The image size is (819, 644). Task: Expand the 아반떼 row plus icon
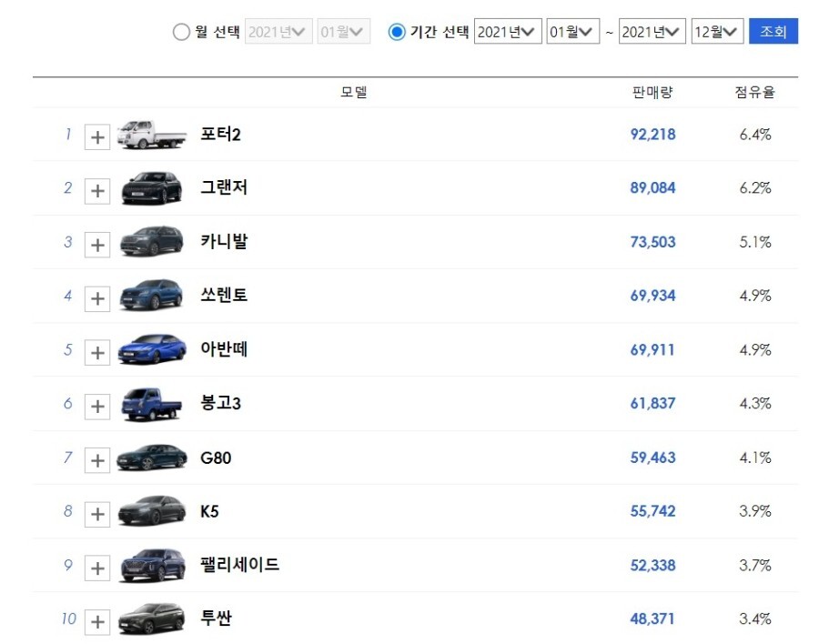click(x=97, y=353)
